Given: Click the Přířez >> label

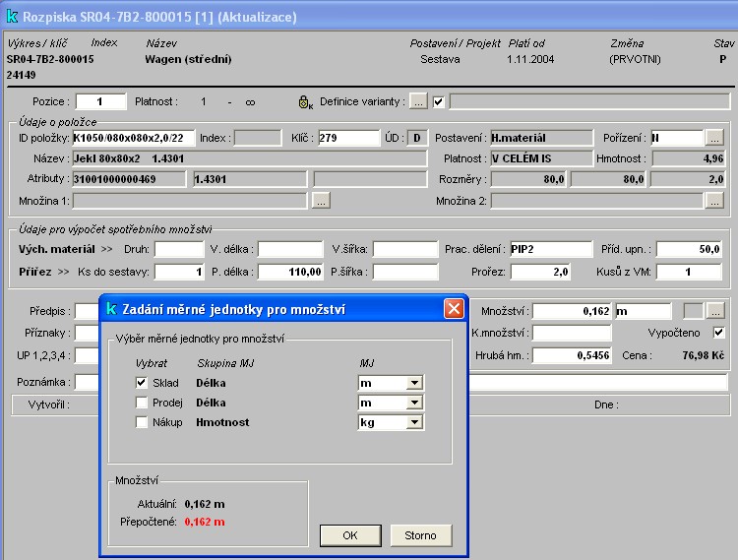Looking at the screenshot, I should coord(43,272).
